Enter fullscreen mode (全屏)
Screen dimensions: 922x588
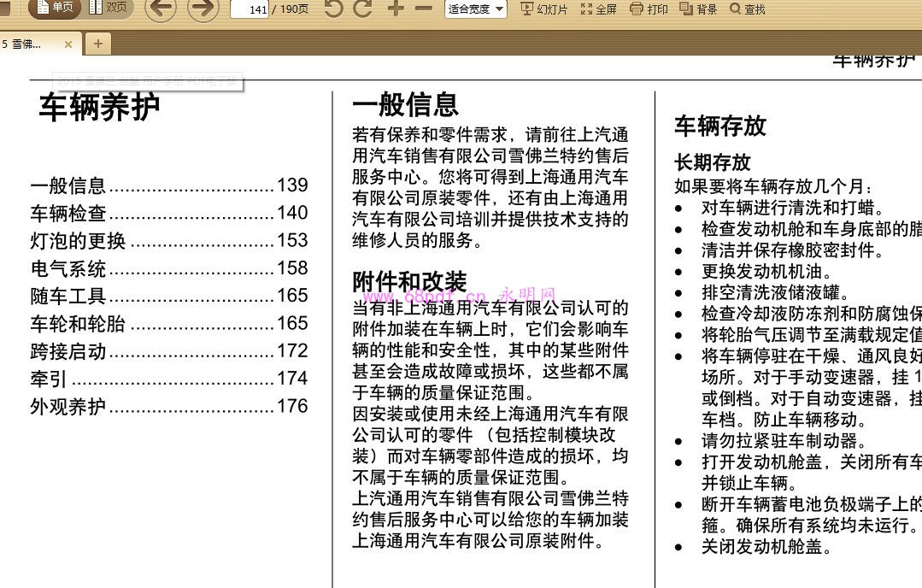click(x=599, y=9)
